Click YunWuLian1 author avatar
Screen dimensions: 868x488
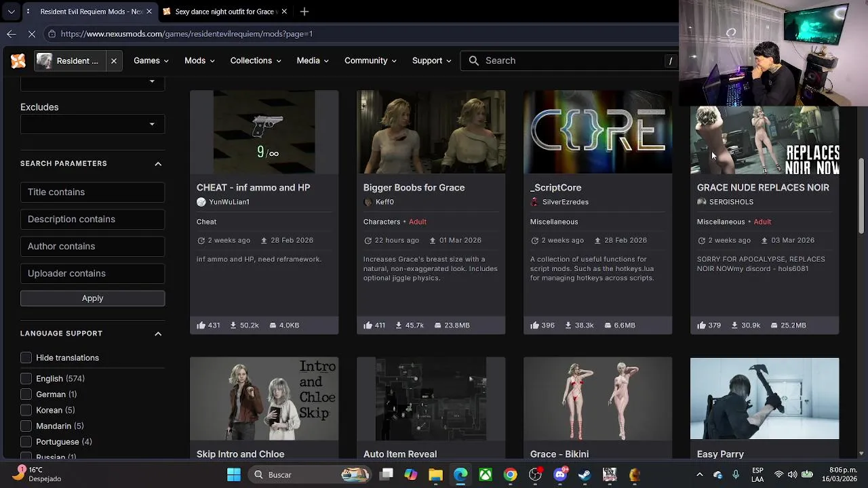[201, 202]
